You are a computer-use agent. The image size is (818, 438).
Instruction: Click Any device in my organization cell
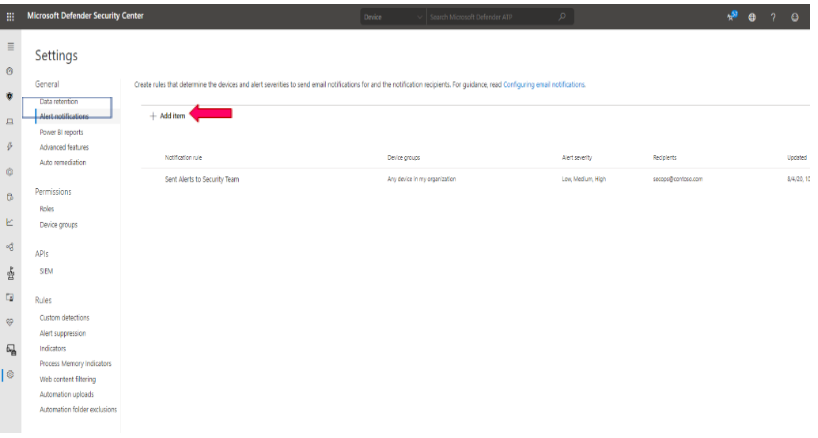click(x=422, y=179)
